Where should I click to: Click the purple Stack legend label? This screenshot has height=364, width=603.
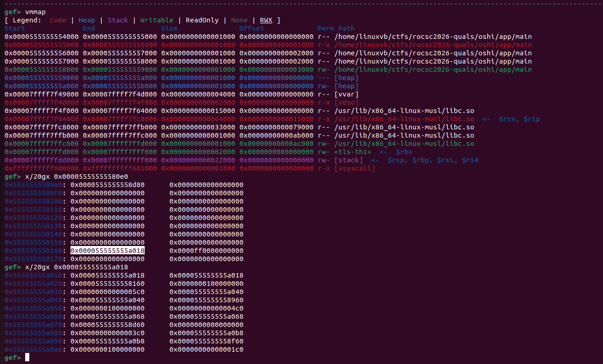pyautogui.click(x=118, y=20)
